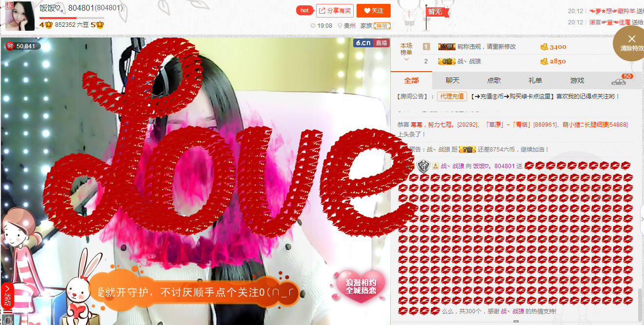Switch to the 游戏 tab
Image resolution: width=644 pixels, height=325 pixels.
coord(577,80)
